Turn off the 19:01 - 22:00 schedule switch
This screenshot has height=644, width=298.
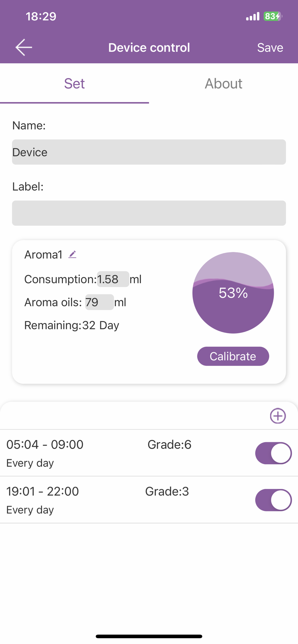click(273, 500)
